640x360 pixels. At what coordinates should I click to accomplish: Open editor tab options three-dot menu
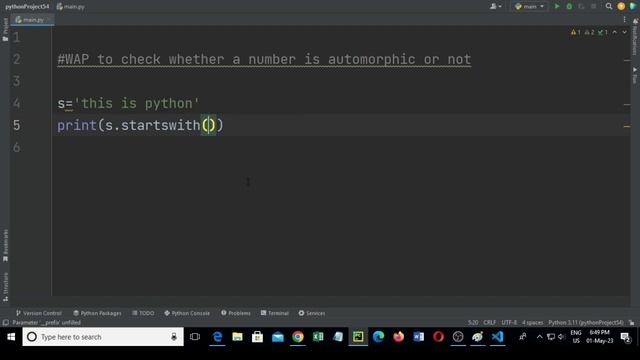click(624, 19)
